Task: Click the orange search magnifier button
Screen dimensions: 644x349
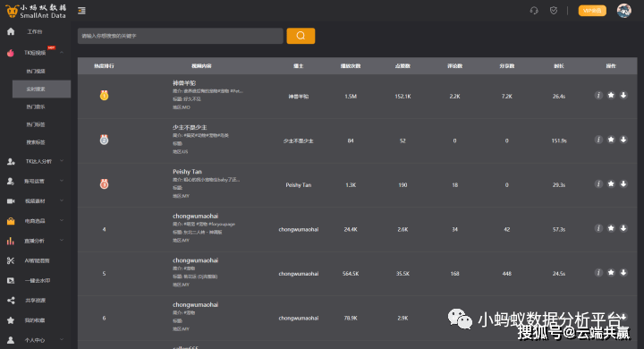Action: click(301, 36)
